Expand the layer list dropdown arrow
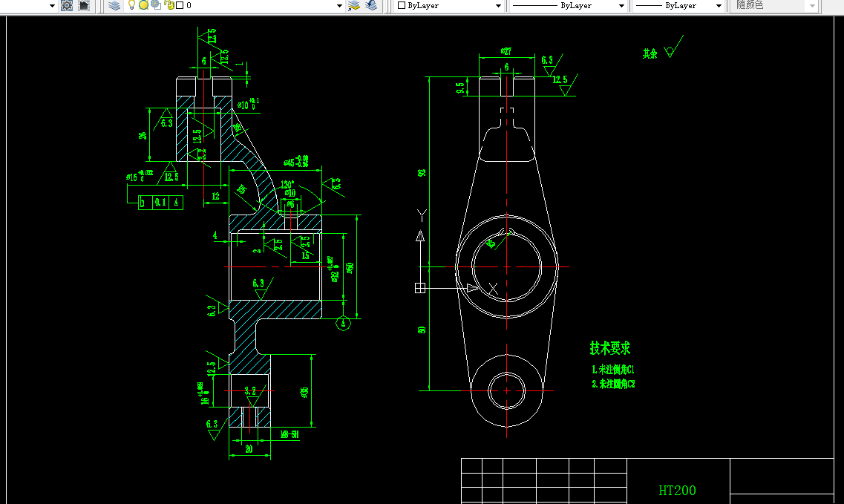The width and height of the screenshot is (844, 504). (339, 6)
